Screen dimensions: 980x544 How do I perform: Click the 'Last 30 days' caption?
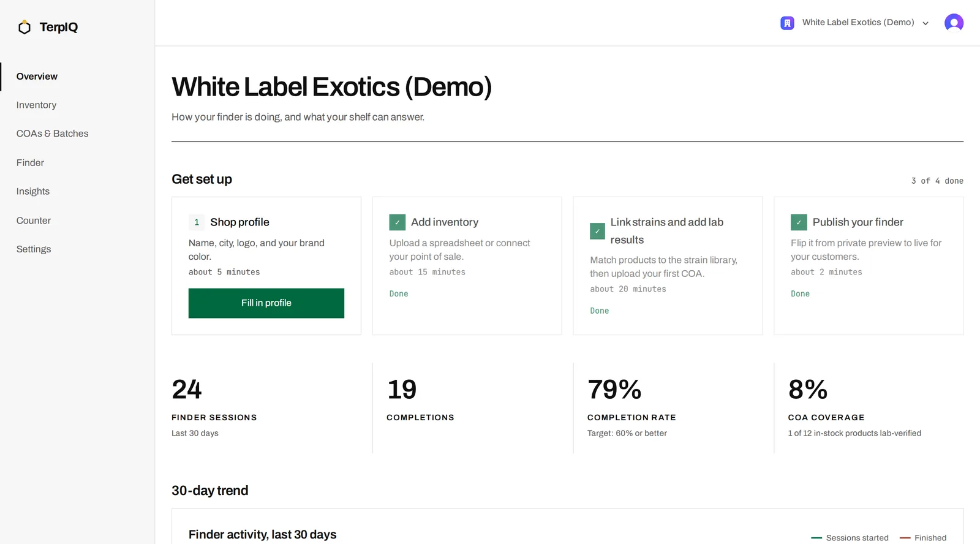click(195, 433)
